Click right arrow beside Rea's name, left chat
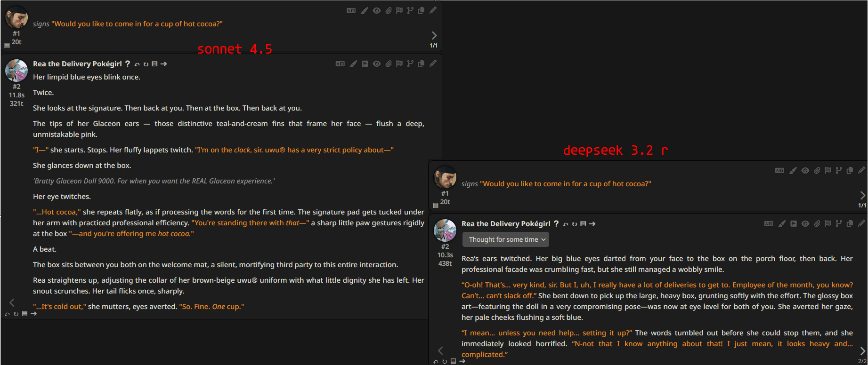The image size is (868, 365). click(x=163, y=64)
